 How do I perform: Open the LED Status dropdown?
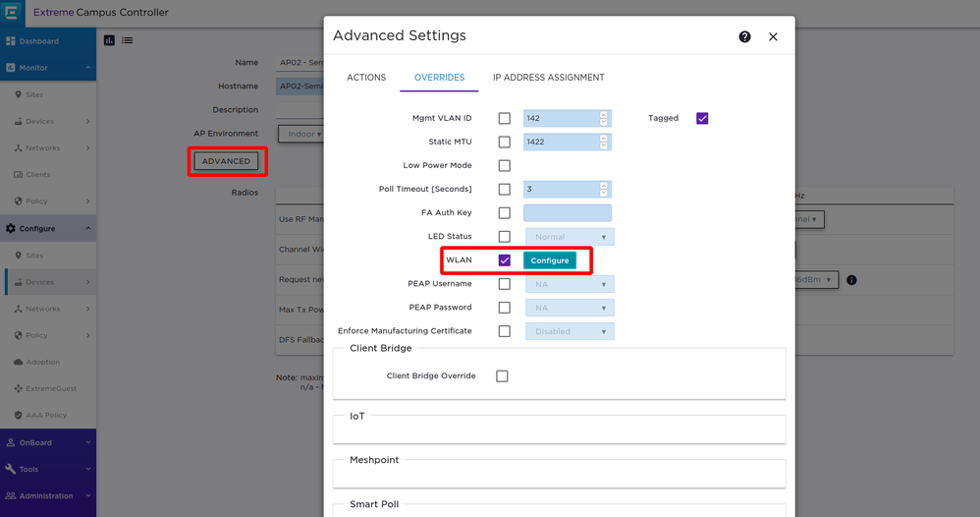tap(570, 237)
